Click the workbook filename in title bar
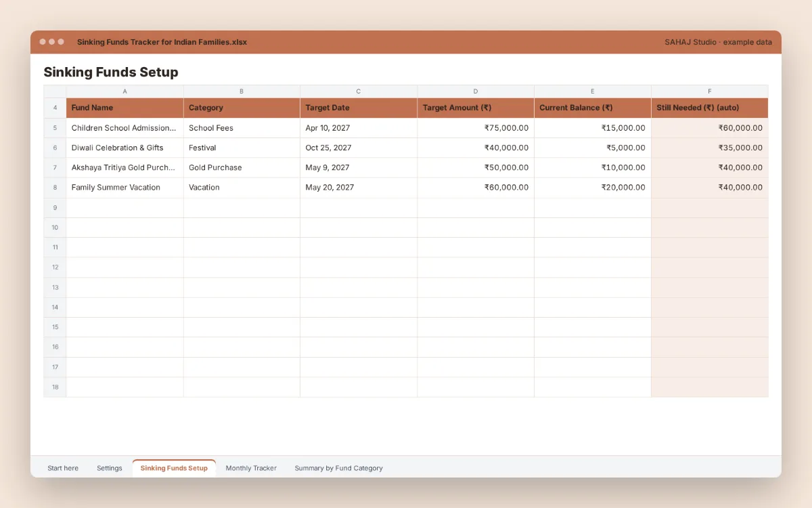The height and width of the screenshot is (508, 812). [162, 42]
